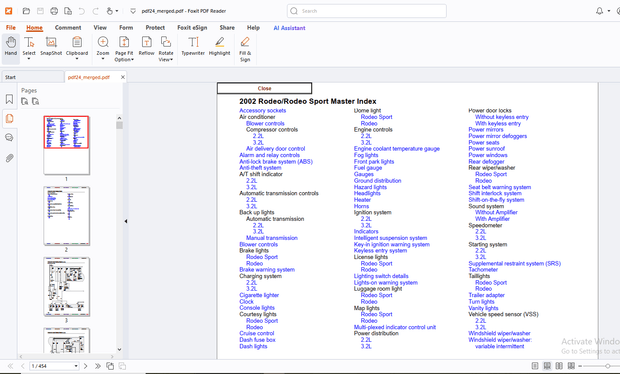Open the Comments panel in left sidebar
The image size is (620, 374).
tap(9, 138)
